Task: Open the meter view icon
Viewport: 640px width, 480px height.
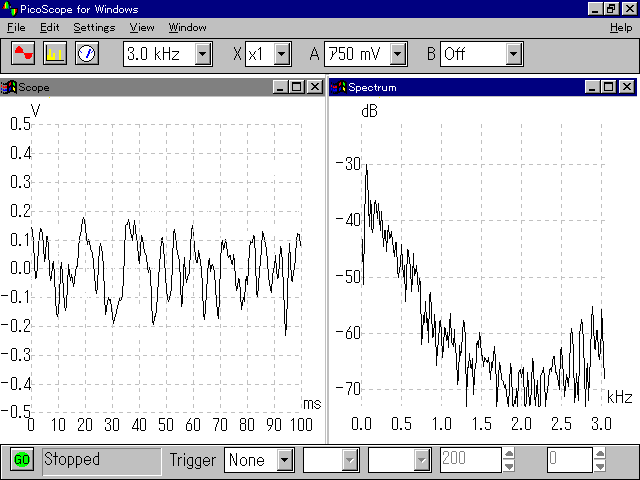Action: [87, 53]
